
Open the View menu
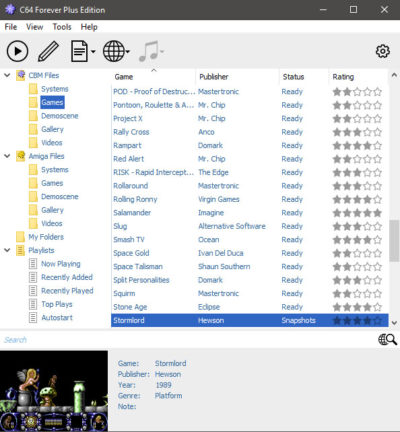(34, 27)
